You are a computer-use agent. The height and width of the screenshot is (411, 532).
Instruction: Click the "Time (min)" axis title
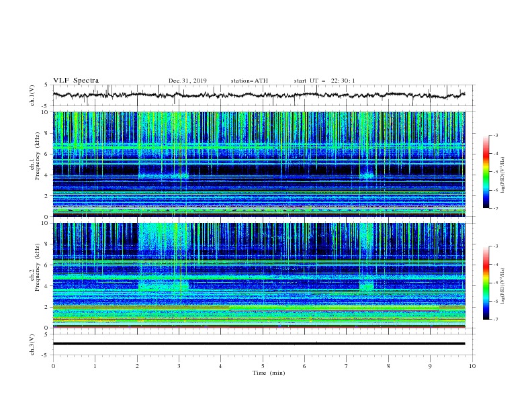(269, 373)
